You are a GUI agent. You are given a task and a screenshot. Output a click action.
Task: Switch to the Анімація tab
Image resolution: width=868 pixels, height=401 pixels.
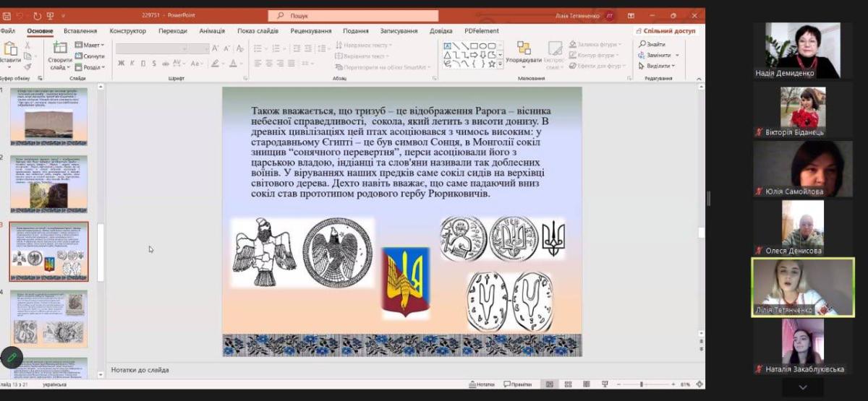212,31
